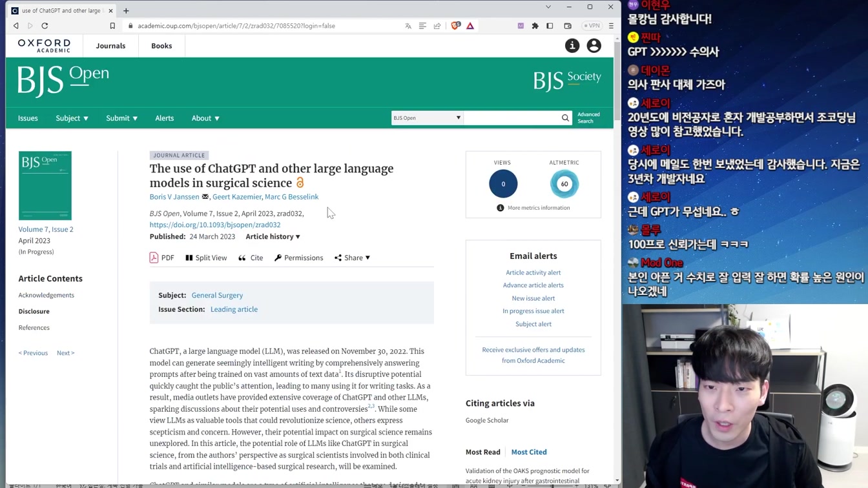Screen dimensions: 868x488
Task: Click the BJS Open journal cover thumbnail
Action: 45,186
